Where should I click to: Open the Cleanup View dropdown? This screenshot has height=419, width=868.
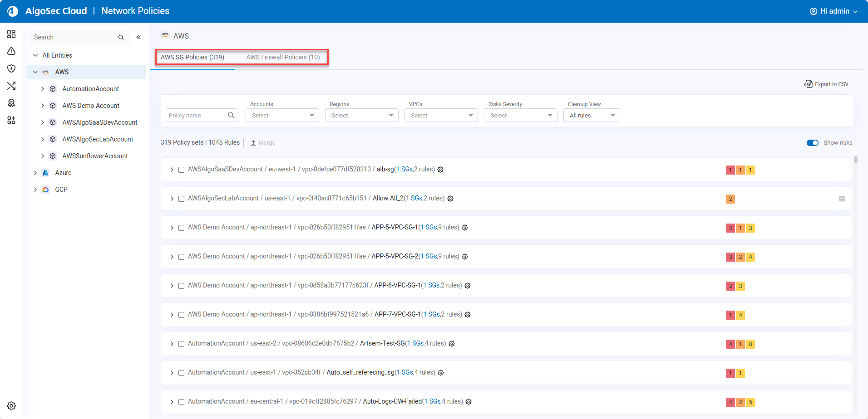pos(591,116)
